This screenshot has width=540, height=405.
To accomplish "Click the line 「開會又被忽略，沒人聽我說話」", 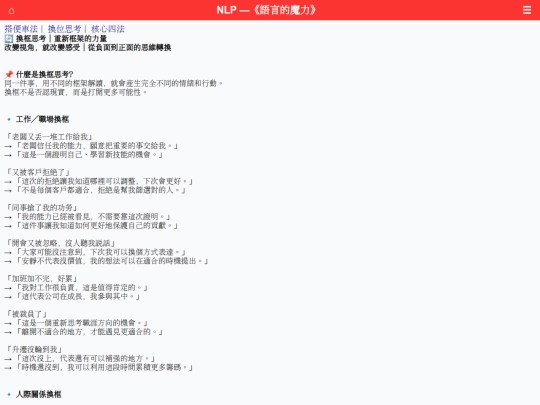I will coord(61,243).
